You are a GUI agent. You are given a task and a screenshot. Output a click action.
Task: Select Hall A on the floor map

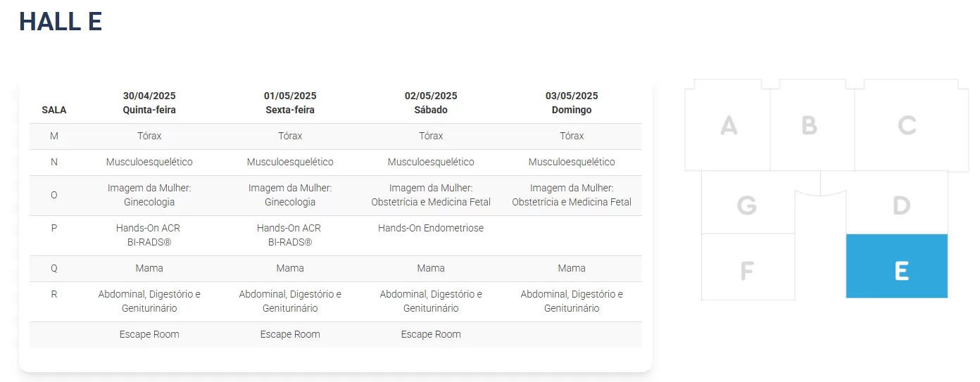tap(729, 126)
